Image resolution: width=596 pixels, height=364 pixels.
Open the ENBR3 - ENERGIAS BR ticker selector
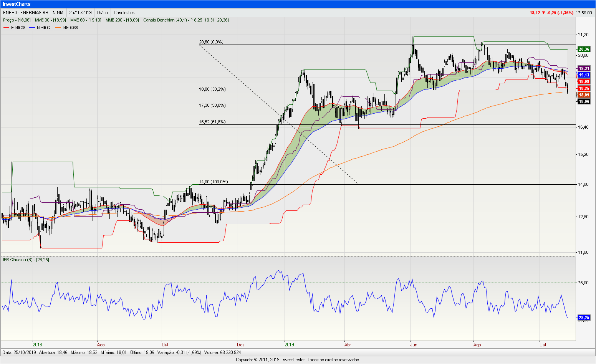click(x=33, y=13)
